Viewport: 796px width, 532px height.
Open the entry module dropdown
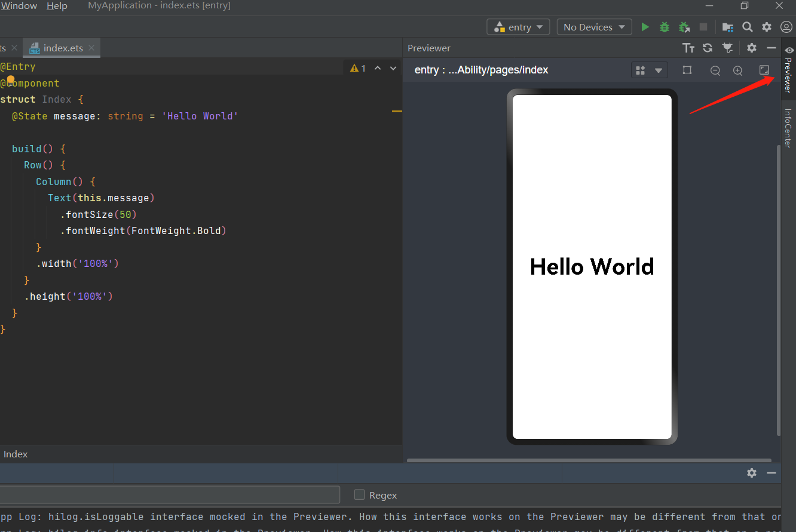tap(518, 27)
